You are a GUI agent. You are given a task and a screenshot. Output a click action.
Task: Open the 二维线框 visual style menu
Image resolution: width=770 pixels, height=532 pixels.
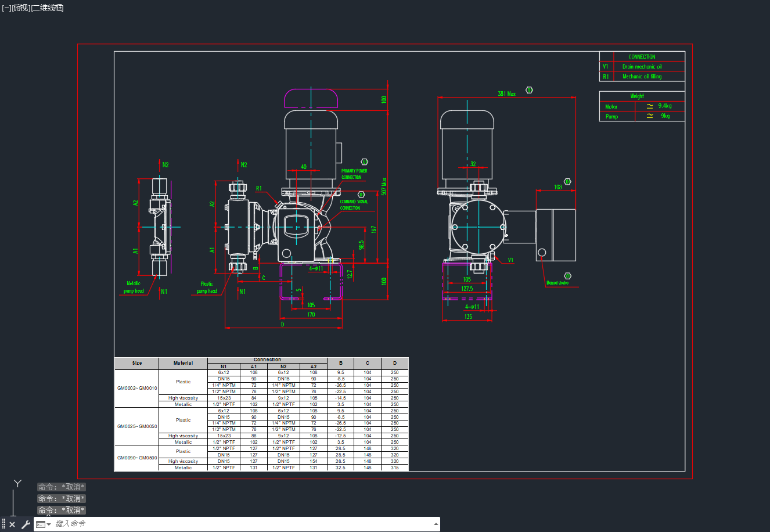tap(48, 8)
